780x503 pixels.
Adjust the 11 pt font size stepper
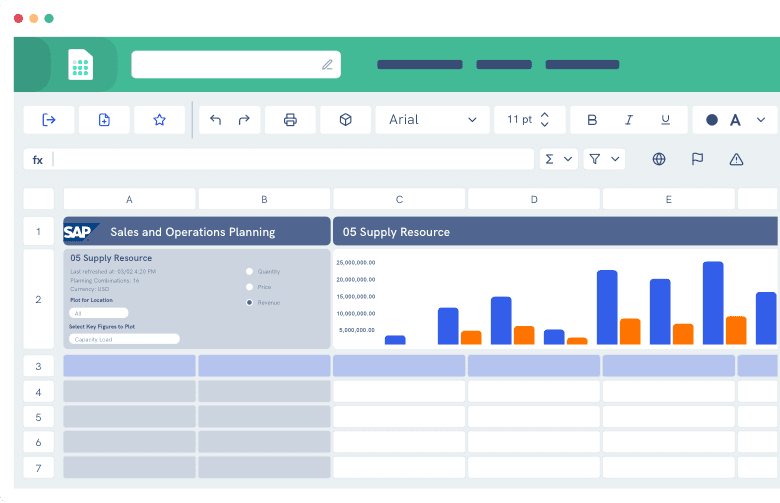[545, 120]
